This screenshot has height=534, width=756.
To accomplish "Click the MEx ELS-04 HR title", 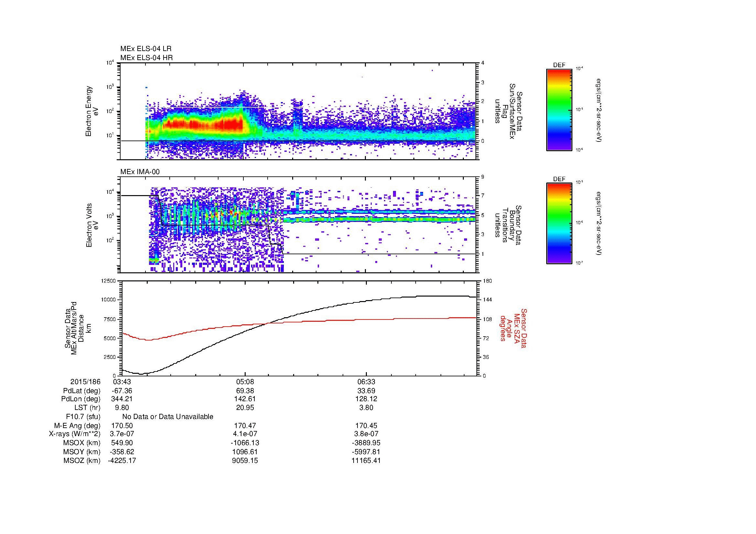I will pos(146,58).
